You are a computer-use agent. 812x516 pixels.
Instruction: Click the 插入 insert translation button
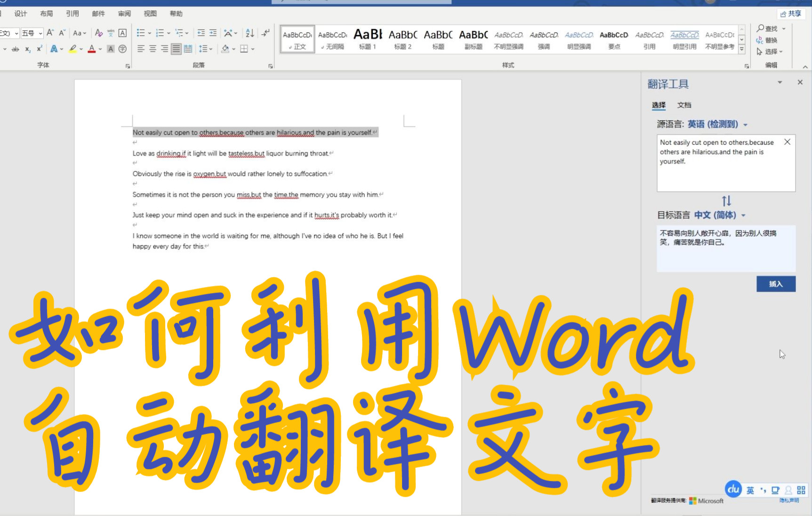click(x=776, y=284)
